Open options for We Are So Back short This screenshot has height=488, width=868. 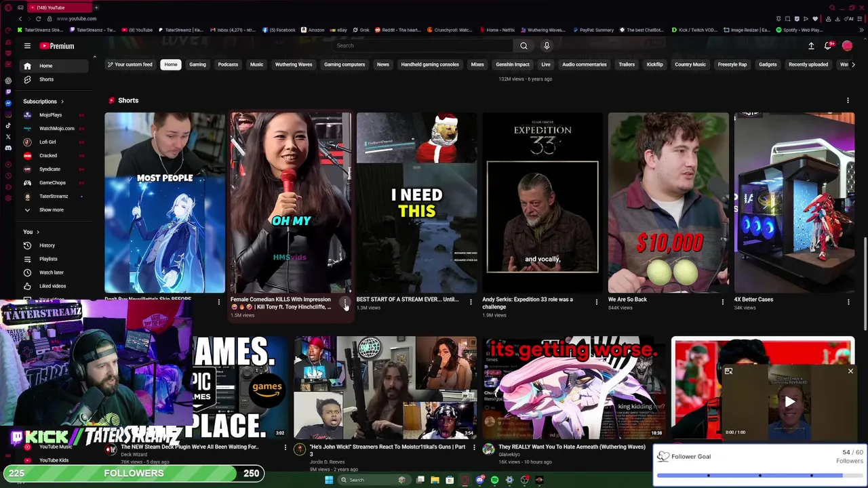722,302
